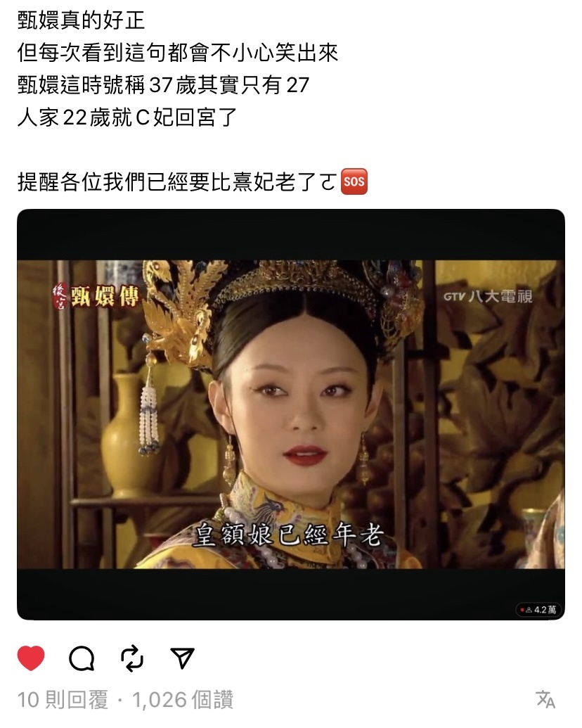View the 1,026 個讚 likes list
582x728 pixels.
click(x=183, y=700)
